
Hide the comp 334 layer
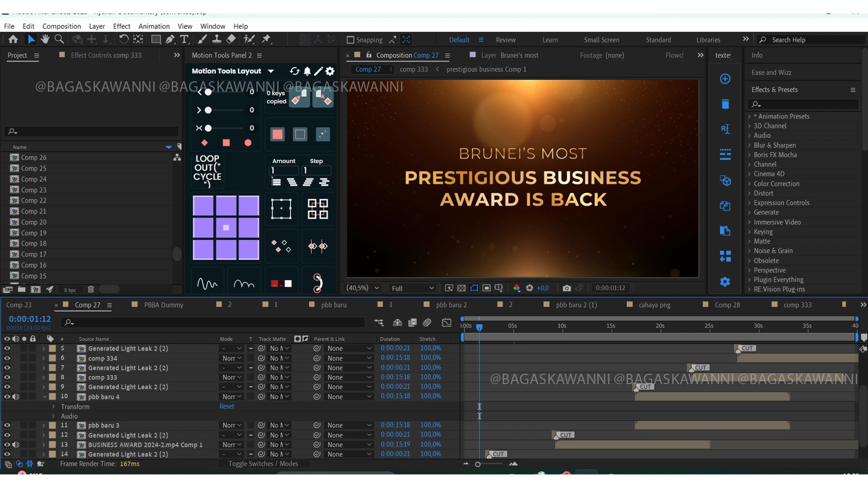(x=7, y=358)
